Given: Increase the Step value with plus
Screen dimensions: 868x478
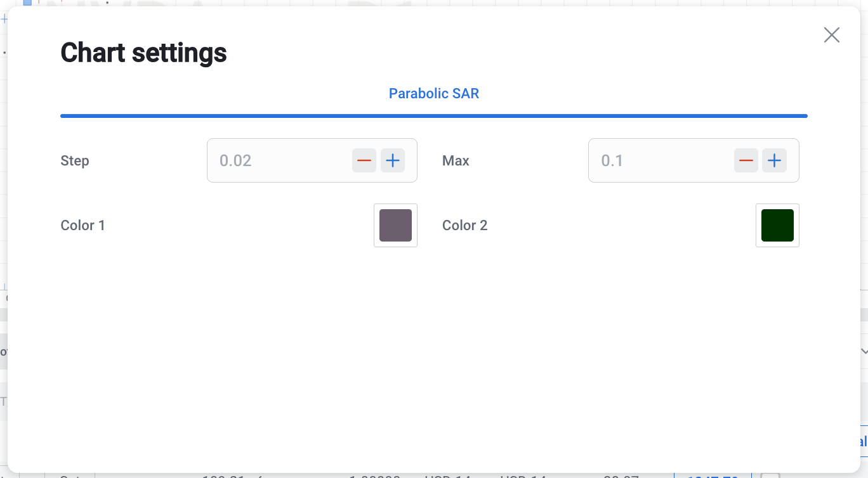Looking at the screenshot, I should pos(393,160).
